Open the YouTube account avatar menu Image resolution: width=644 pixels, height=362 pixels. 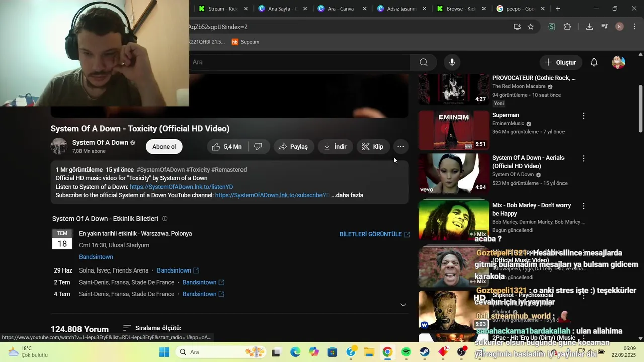[618, 62]
